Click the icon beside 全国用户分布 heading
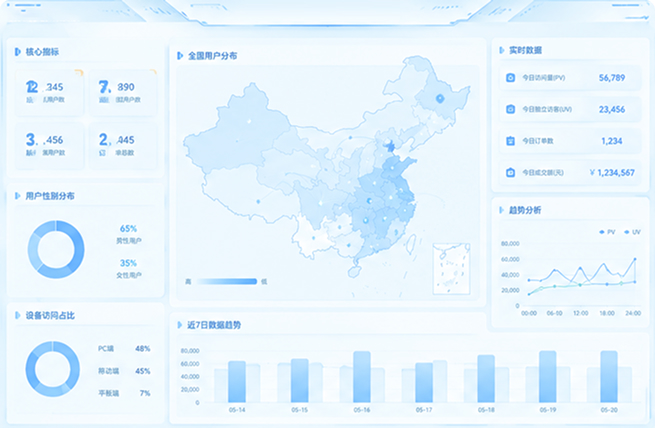 tap(180, 56)
